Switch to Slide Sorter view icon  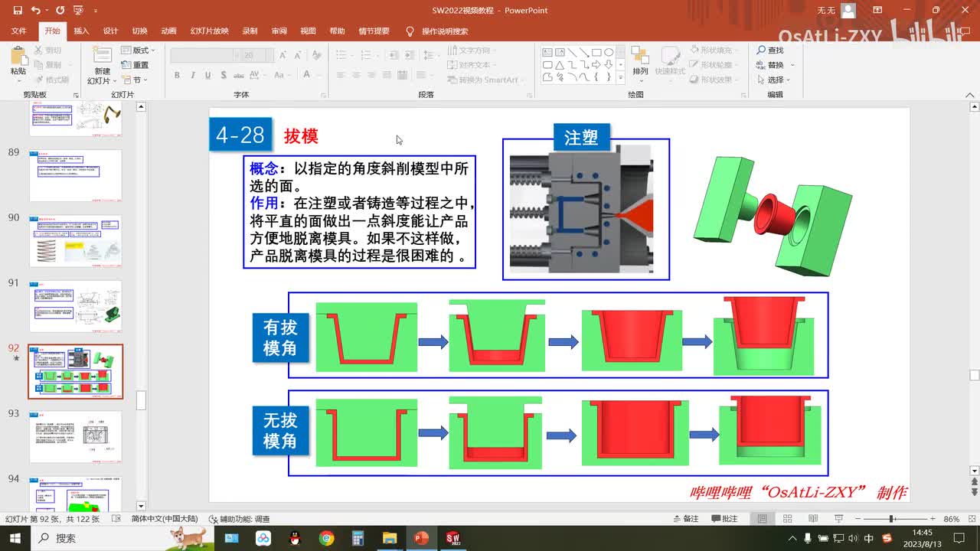(x=787, y=519)
